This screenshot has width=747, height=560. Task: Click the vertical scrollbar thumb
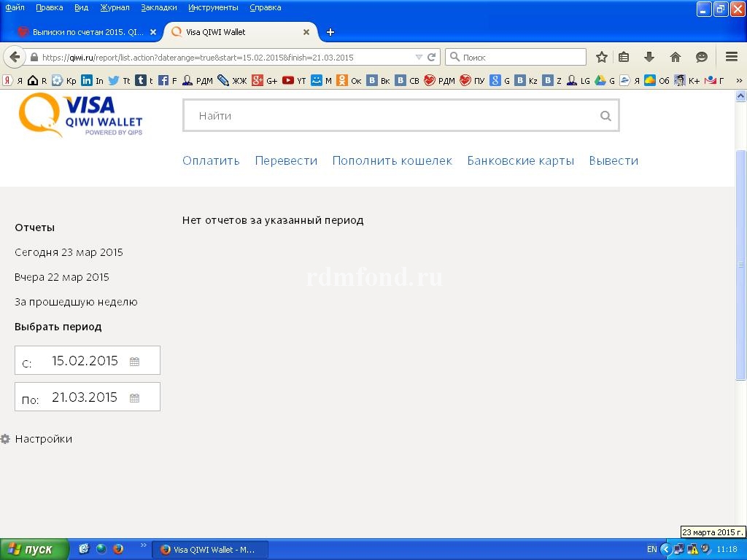coord(740,265)
